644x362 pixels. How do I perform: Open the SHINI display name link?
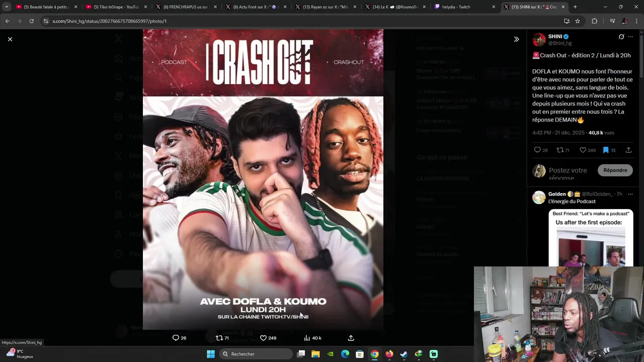555,37
